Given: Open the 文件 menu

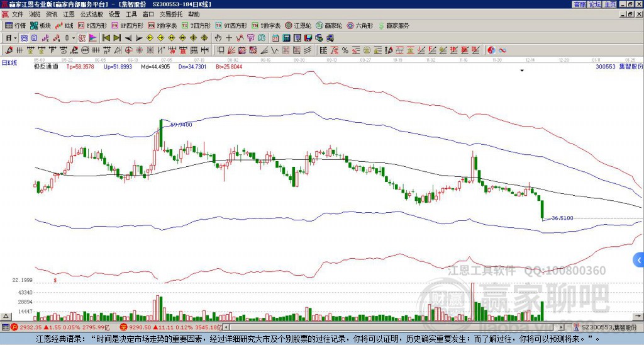Looking at the screenshot, I should 18,14.
